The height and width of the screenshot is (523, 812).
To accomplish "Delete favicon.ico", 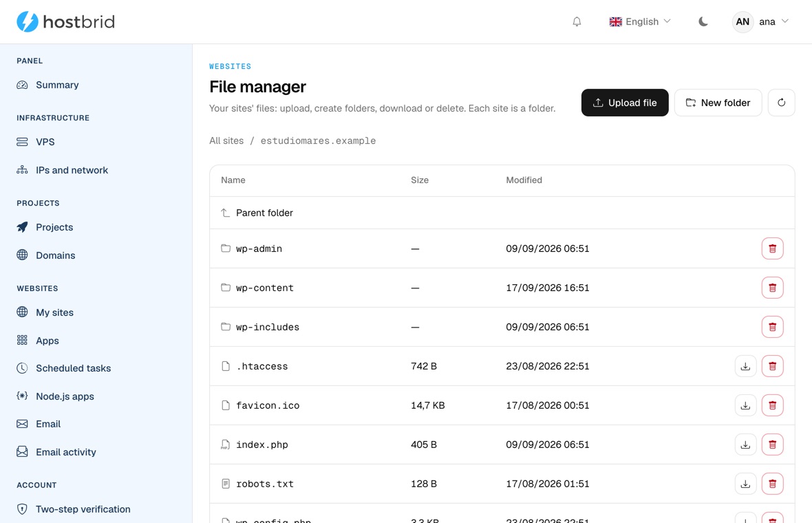I will (x=772, y=405).
